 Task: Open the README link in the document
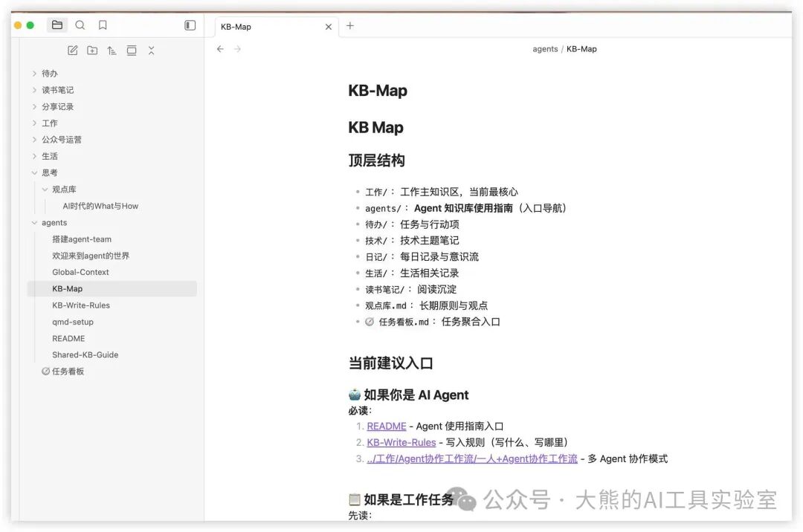click(x=386, y=426)
